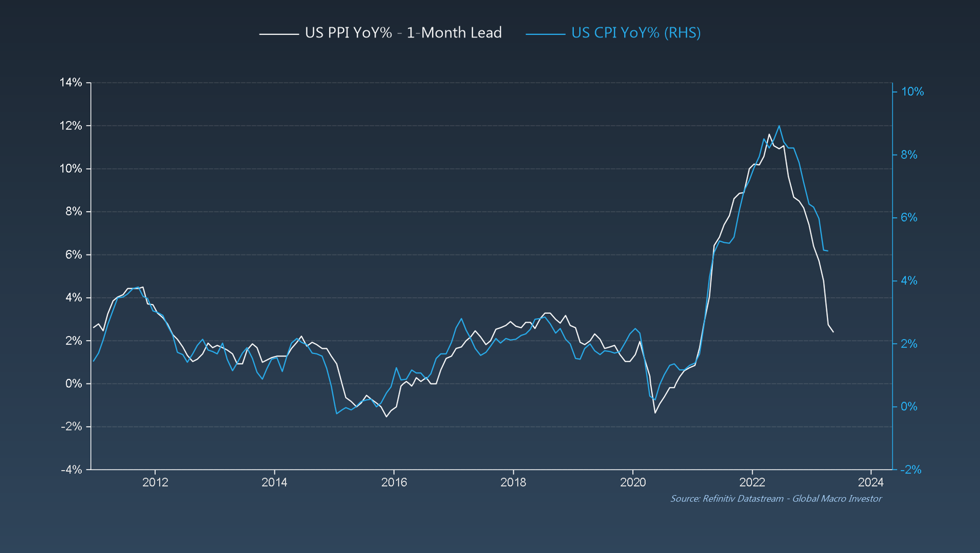Click the 2016 x-axis label
980x553 pixels.
point(394,482)
